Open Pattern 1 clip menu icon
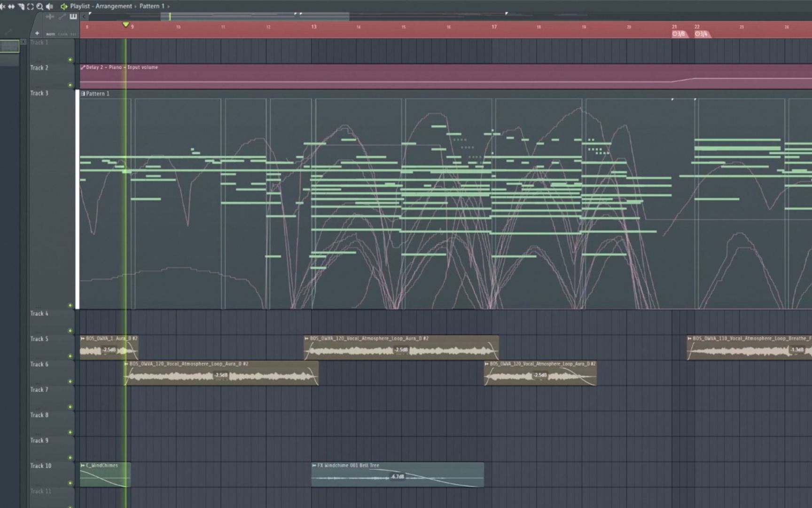This screenshot has width=812, height=508. pyautogui.click(x=83, y=94)
